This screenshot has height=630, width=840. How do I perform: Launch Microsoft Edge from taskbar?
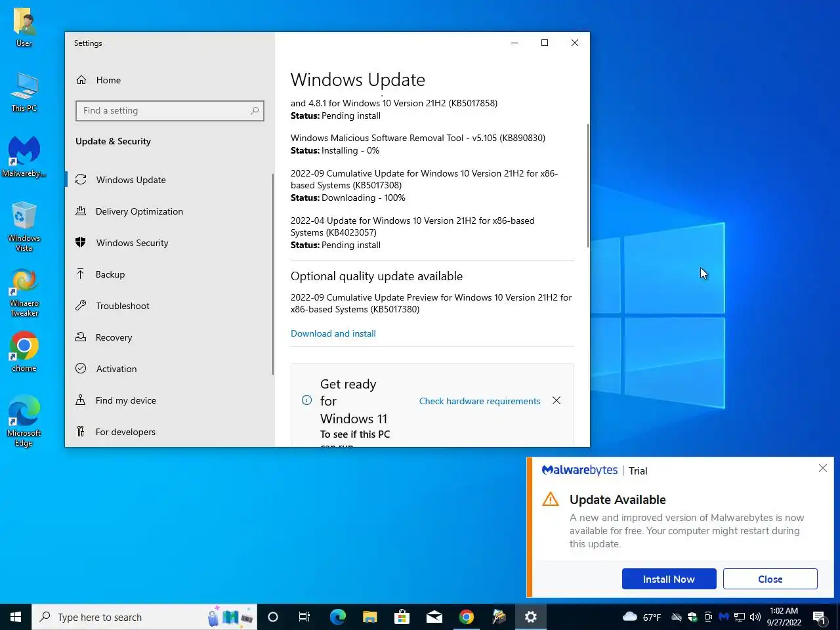coord(337,617)
